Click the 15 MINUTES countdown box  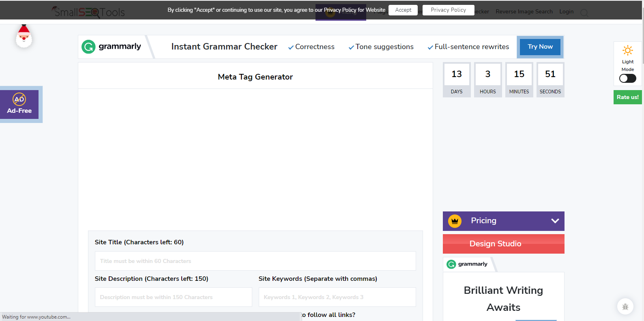[x=519, y=80]
